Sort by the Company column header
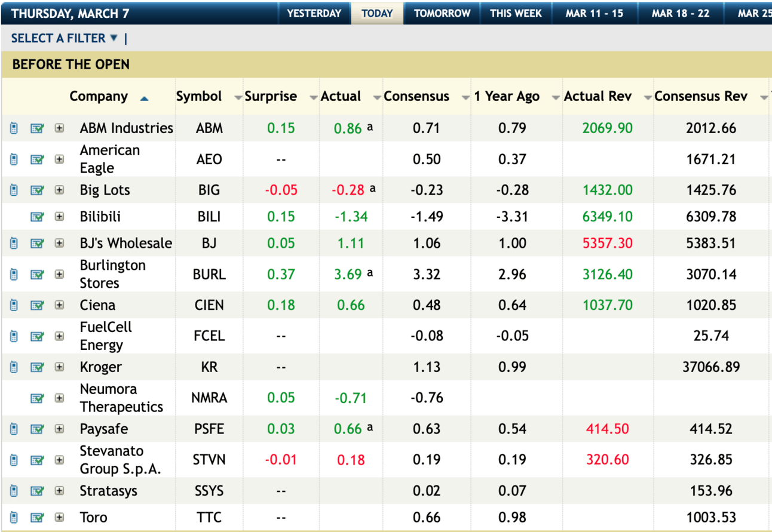This screenshot has height=532, width=772. [99, 97]
